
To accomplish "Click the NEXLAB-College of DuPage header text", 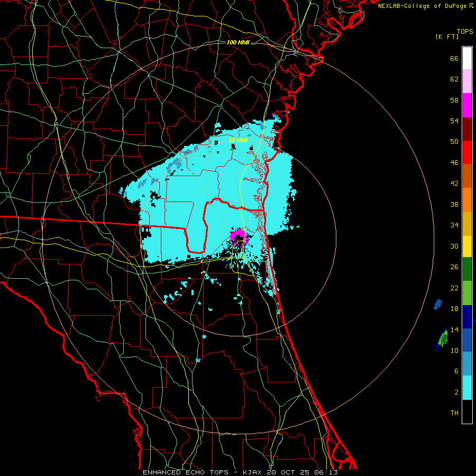I will (x=422, y=6).
